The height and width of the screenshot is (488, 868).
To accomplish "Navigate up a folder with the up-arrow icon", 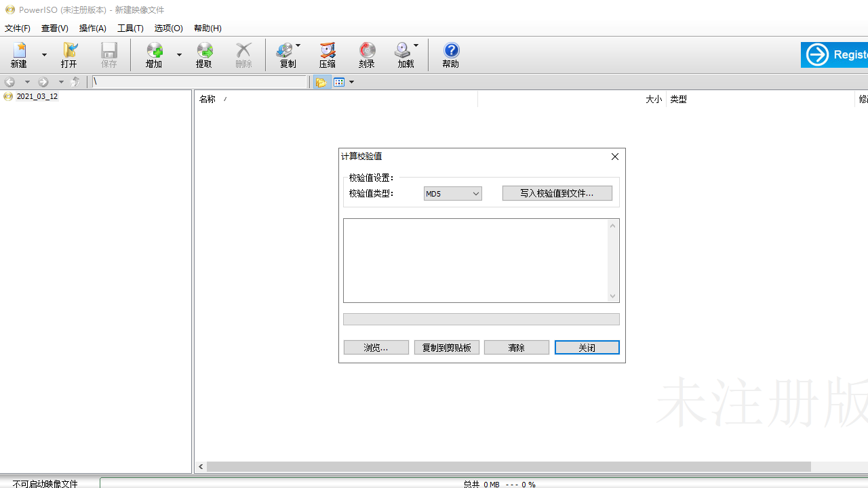I will (75, 81).
